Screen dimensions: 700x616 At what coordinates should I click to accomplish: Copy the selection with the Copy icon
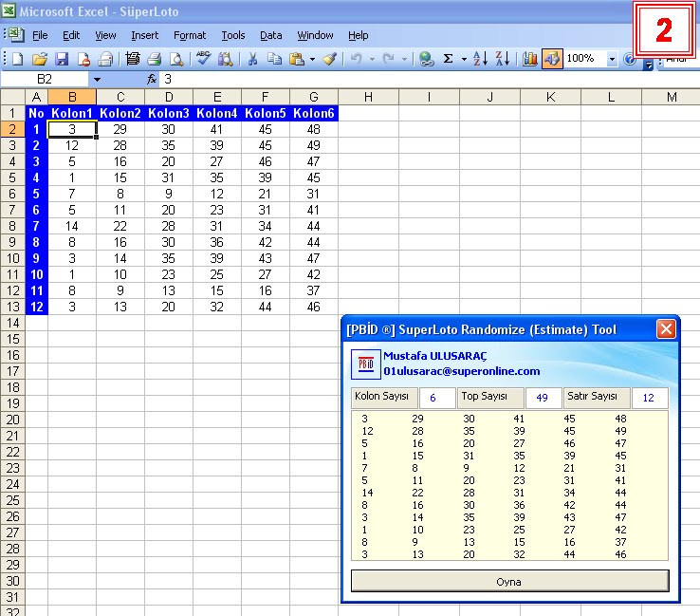coord(274,59)
